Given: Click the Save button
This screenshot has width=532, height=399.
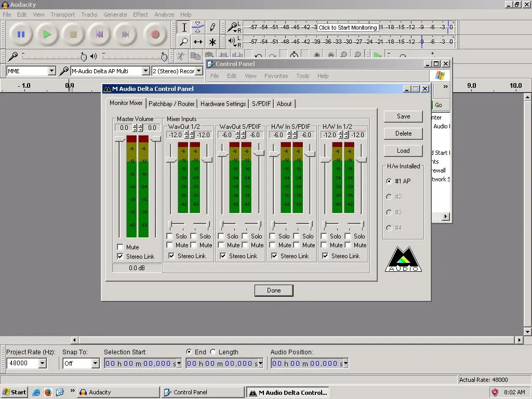Looking at the screenshot, I should pos(403,116).
